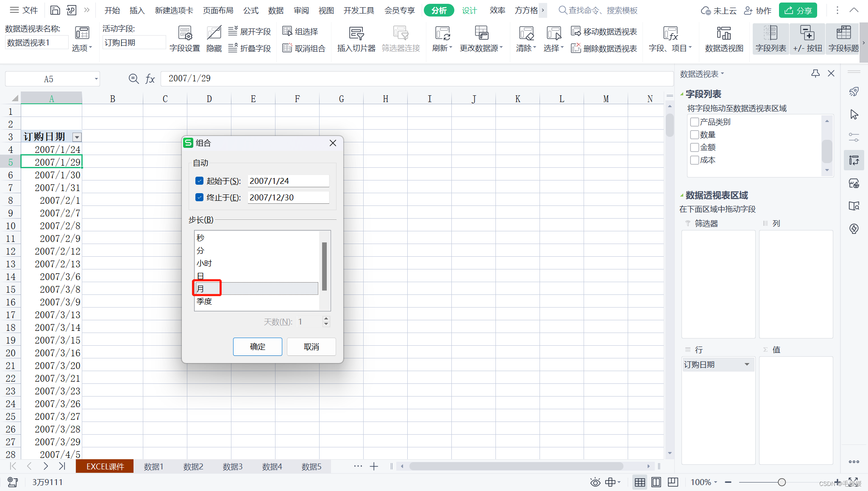Expand the 订购日期 row field dropdown
This screenshot has height=491, width=868.
(x=747, y=364)
